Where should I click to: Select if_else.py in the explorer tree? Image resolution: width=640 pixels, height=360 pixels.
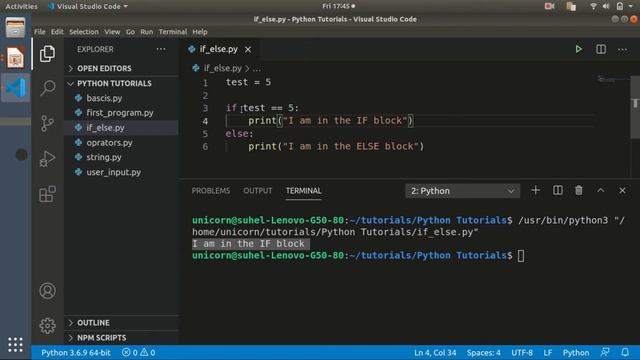pyautogui.click(x=121, y=128)
